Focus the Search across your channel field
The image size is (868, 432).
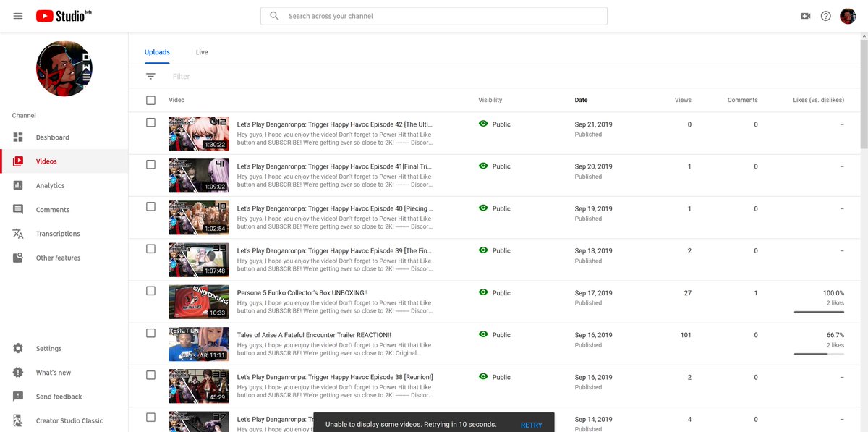pyautogui.click(x=434, y=16)
